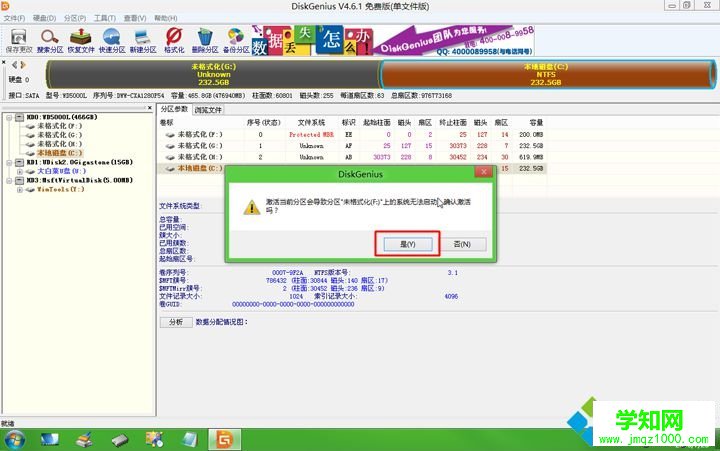Open the computer monitor taskbar icon
The height and width of the screenshot is (451, 720).
49,440
